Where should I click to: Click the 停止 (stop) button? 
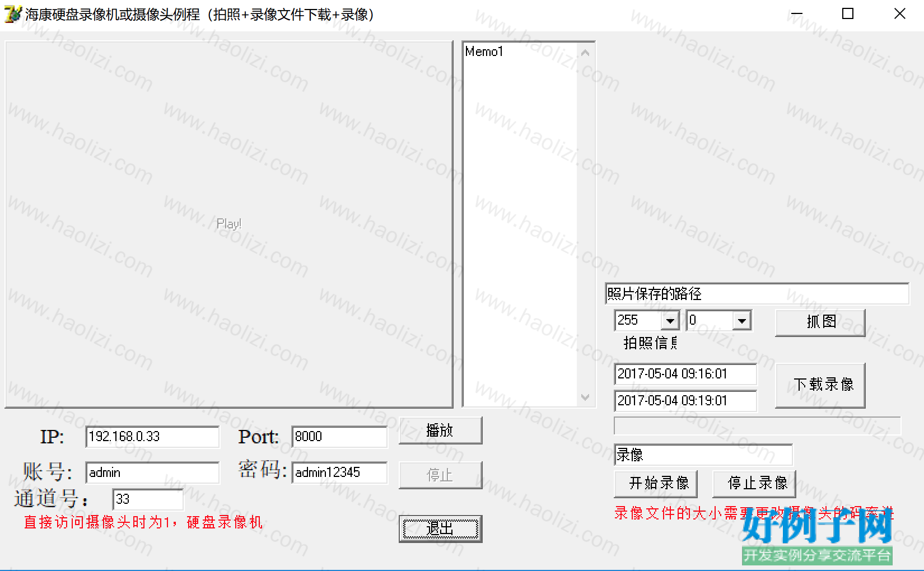point(440,475)
